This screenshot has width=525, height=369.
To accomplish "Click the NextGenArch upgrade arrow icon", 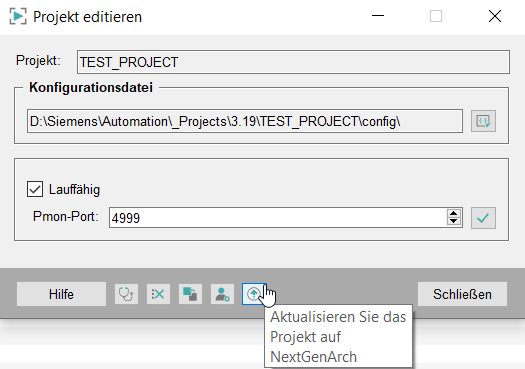I will point(254,294).
